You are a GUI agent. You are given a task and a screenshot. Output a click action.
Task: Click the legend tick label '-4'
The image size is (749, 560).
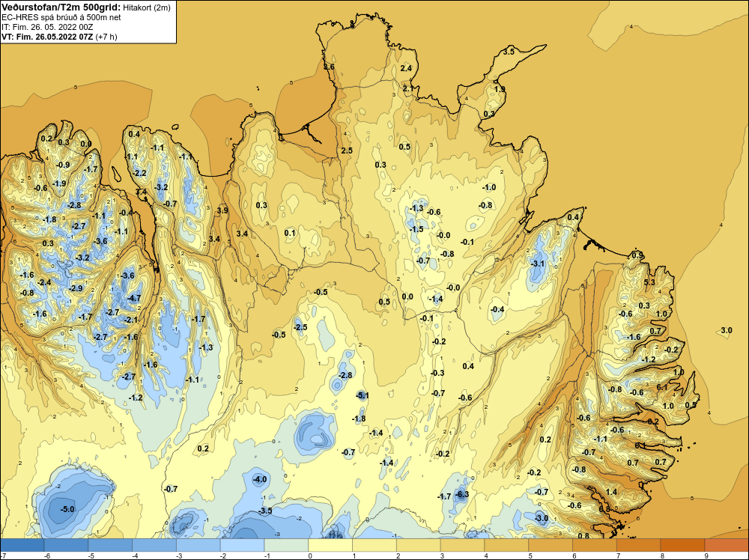coord(133,556)
